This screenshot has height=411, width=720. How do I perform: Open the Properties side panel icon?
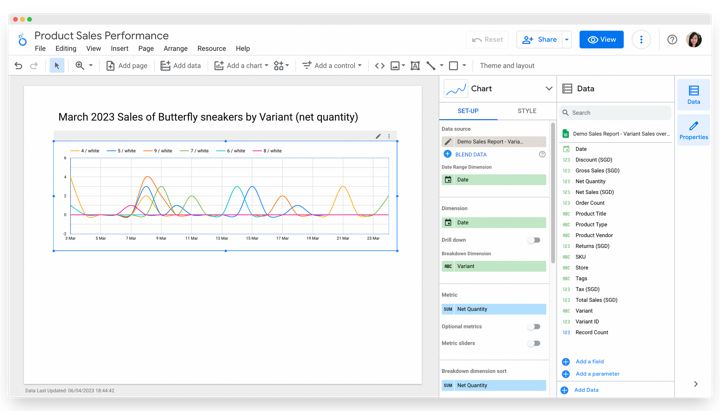[694, 130]
